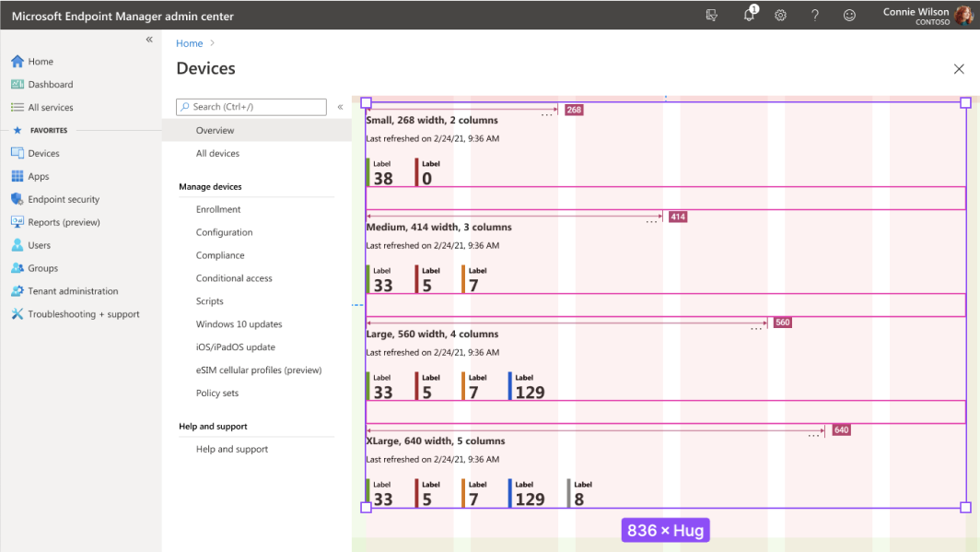Open the notifications bell icon

click(750, 15)
